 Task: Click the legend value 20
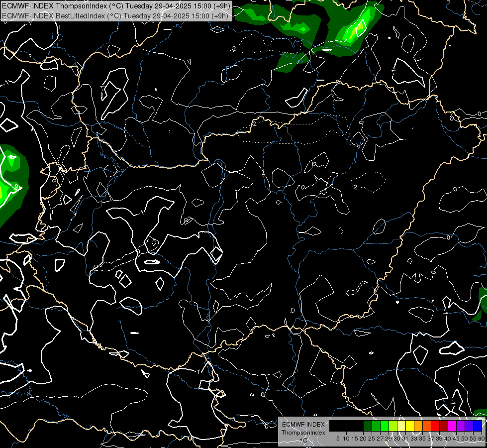pyautogui.click(x=364, y=439)
